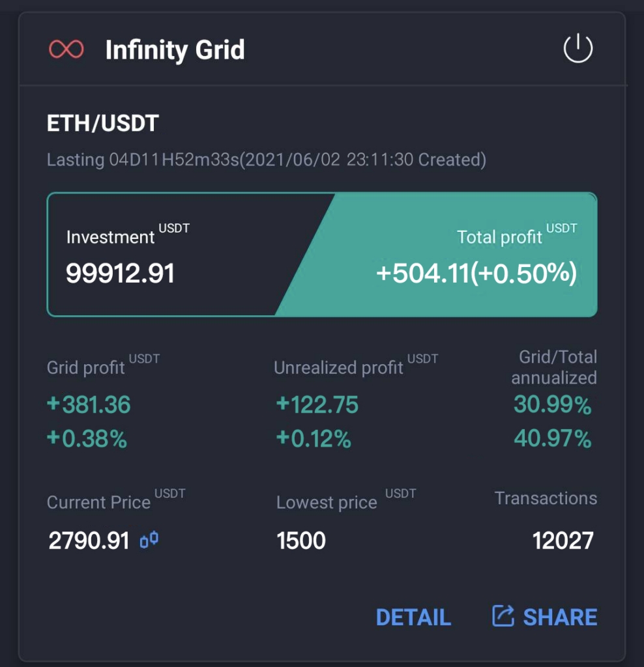The image size is (644, 667).
Task: Click the current price value 2790.91
Action: (x=89, y=541)
